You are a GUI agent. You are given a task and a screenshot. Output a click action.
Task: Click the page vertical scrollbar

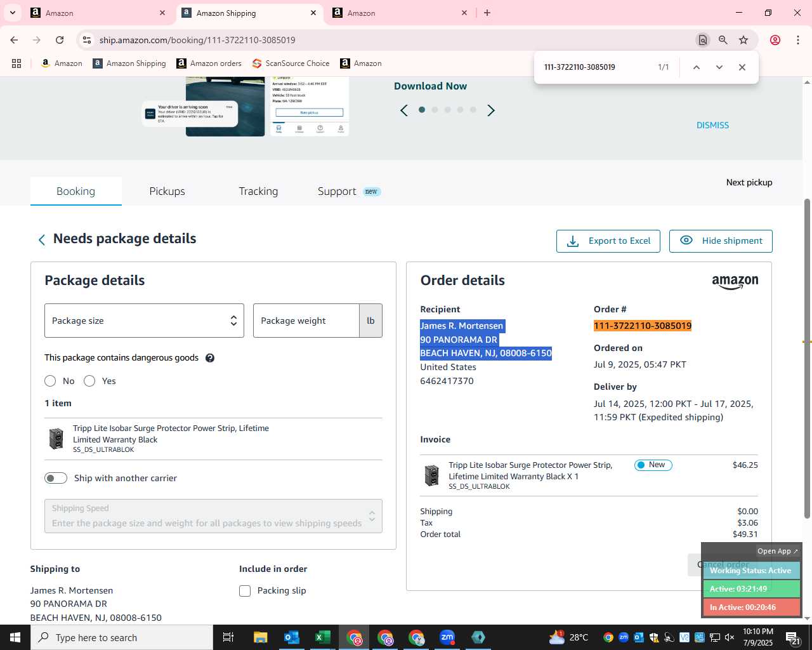(807, 359)
